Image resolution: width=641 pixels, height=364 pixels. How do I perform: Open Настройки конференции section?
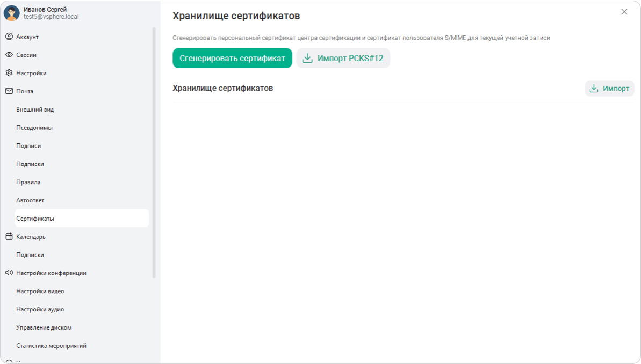tap(51, 273)
